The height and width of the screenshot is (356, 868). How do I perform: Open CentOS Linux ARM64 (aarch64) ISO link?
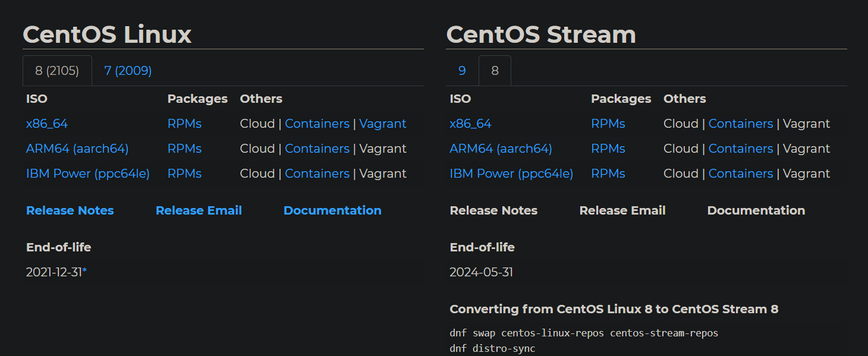pos(77,149)
